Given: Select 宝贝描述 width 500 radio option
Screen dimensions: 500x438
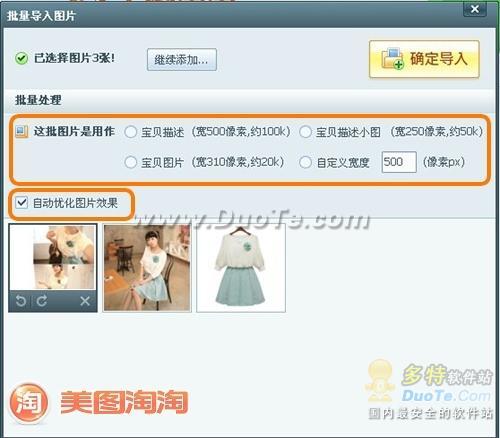Looking at the screenshot, I should pos(130,132).
